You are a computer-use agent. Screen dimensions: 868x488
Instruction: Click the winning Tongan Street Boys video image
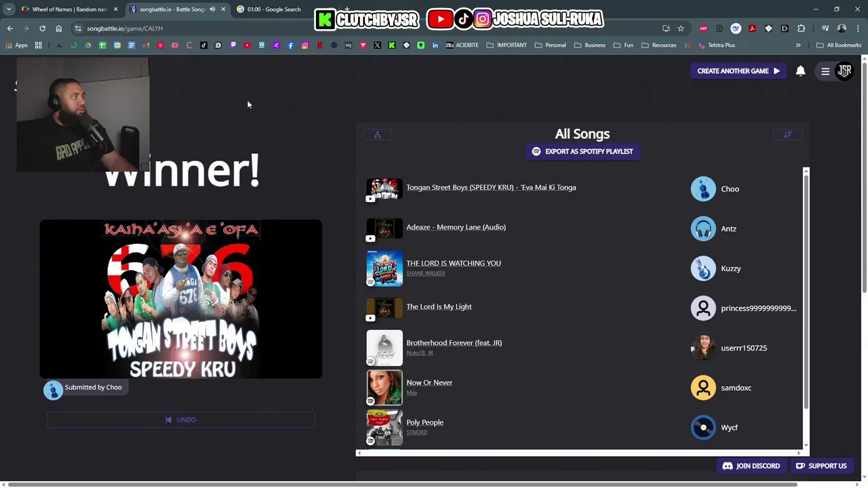[x=181, y=299]
